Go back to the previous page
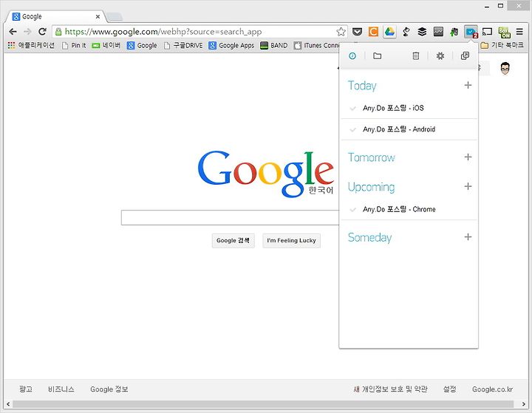This screenshot has width=532, height=413. click(13, 32)
